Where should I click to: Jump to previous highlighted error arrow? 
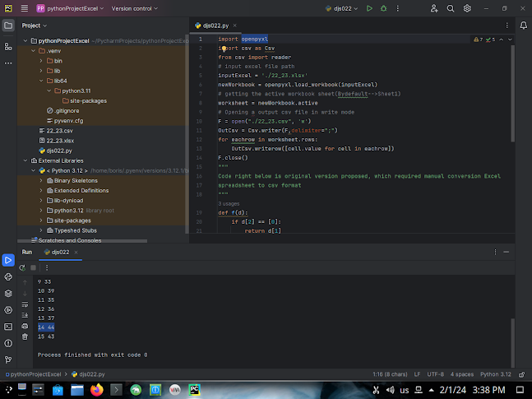(x=501, y=39)
